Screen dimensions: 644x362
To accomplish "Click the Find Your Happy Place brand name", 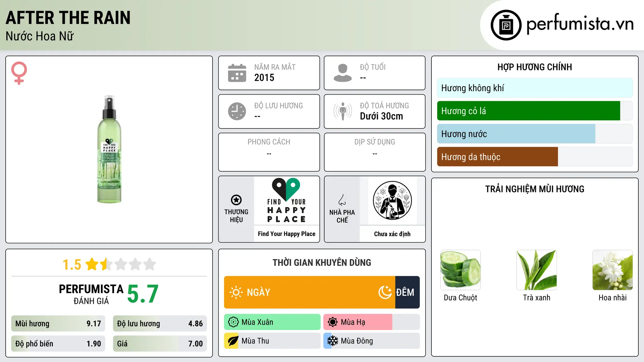I will (286, 234).
